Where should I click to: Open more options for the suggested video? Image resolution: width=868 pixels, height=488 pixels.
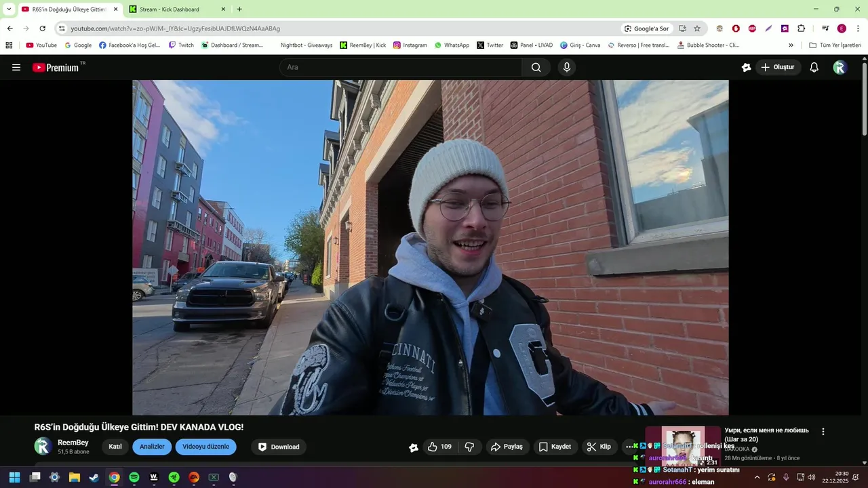823,432
